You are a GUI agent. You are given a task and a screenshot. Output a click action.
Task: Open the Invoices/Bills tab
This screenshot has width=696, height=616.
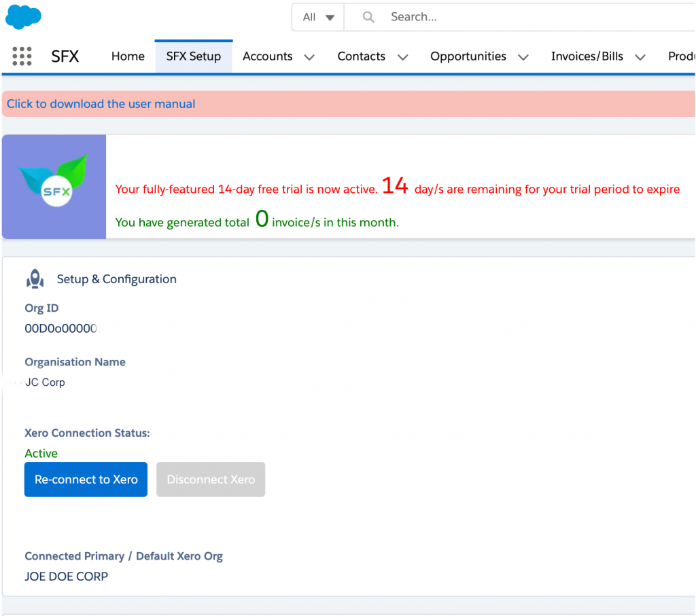pyautogui.click(x=587, y=56)
